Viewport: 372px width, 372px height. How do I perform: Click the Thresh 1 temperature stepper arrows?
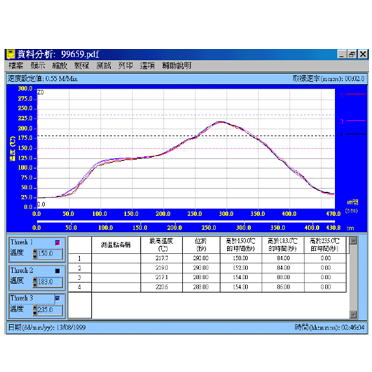[x=35, y=254]
